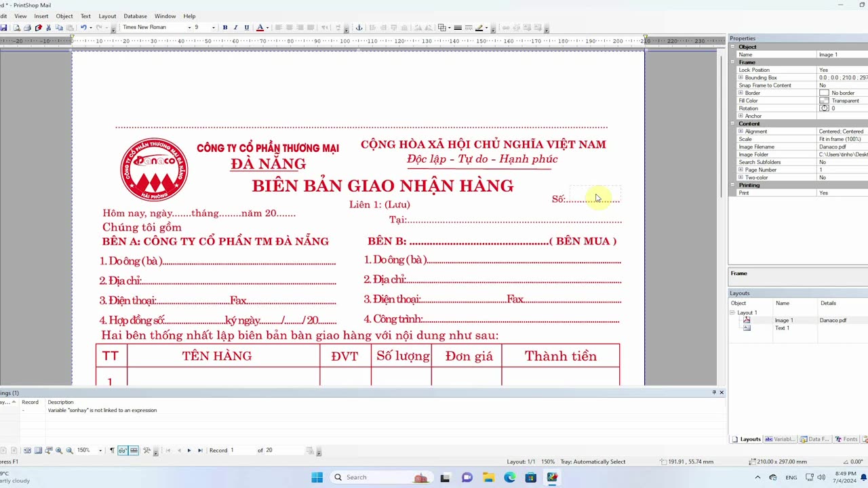Click the Zoom Out magnifier icon
The image size is (868, 488).
(69, 451)
